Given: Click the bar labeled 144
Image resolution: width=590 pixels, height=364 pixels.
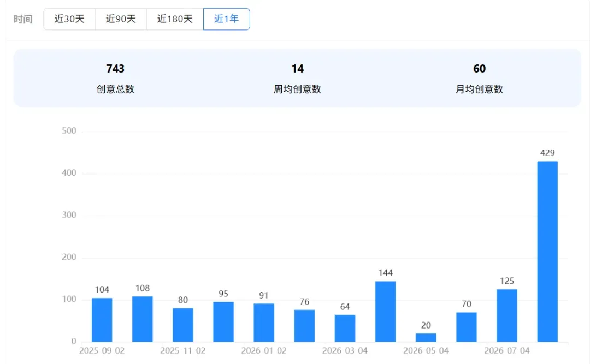Looking at the screenshot, I should [385, 312].
